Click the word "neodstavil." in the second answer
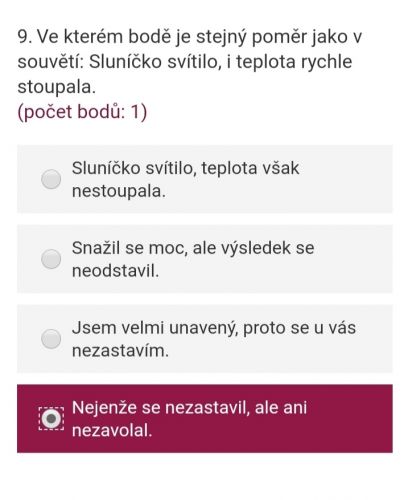The image size is (408, 500). 115,271
